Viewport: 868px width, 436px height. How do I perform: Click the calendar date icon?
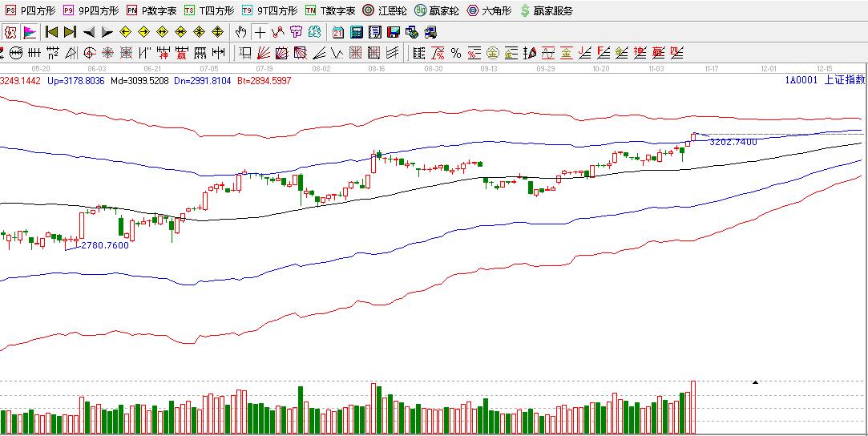pyautogui.click(x=338, y=33)
